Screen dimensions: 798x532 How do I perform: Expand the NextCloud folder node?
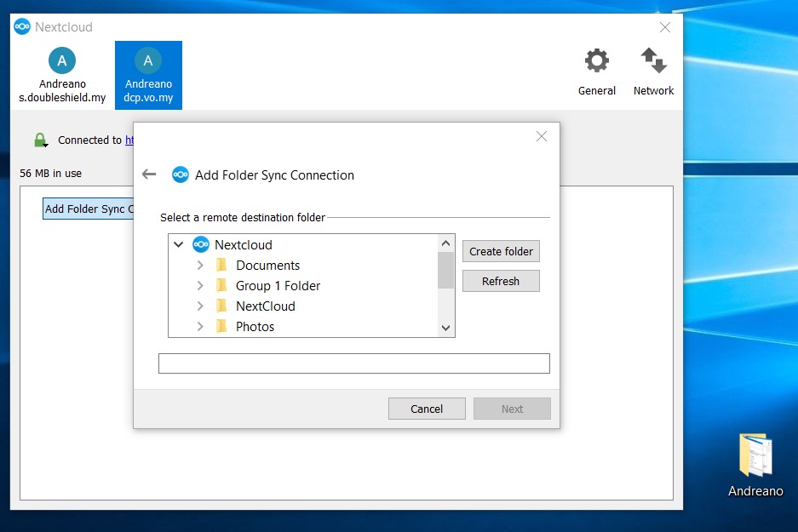[x=200, y=306]
